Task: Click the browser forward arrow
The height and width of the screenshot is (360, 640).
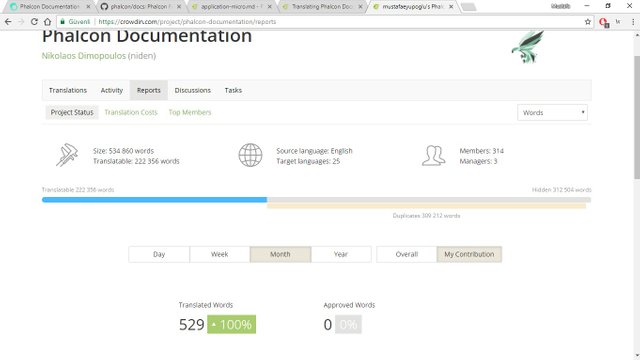Action: coord(21,22)
